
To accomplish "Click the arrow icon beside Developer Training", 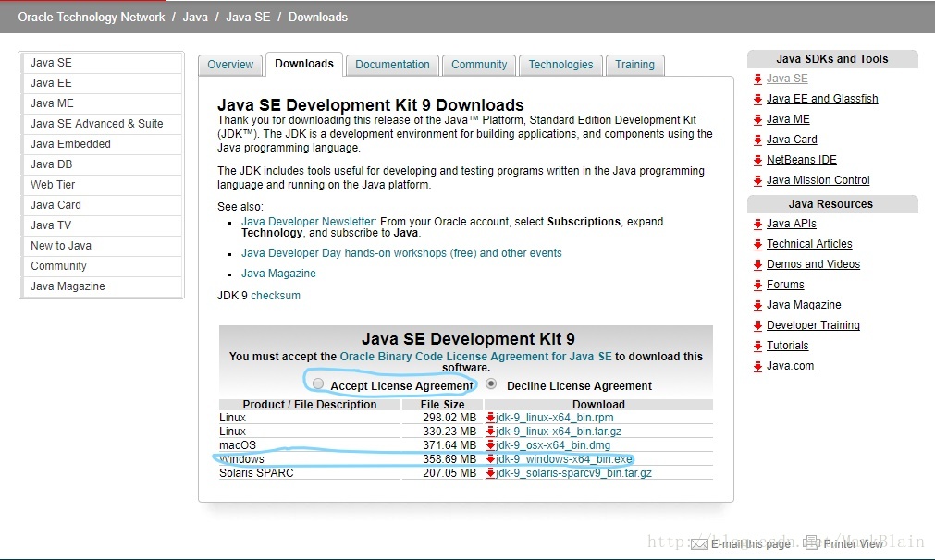I will [757, 325].
